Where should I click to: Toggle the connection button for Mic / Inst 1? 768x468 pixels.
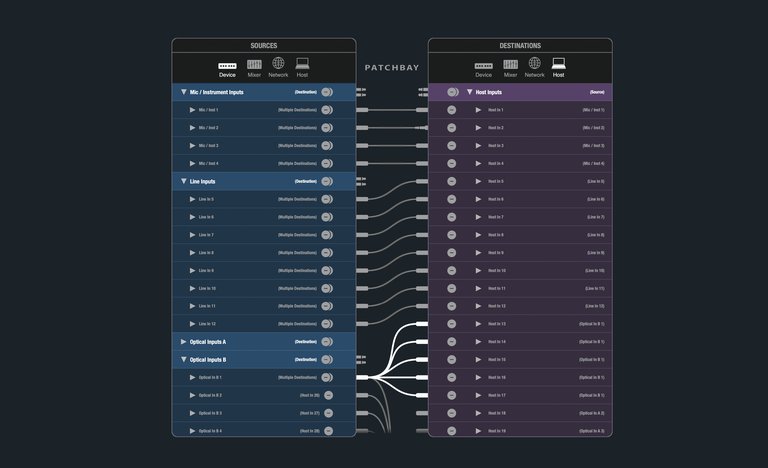(327, 110)
